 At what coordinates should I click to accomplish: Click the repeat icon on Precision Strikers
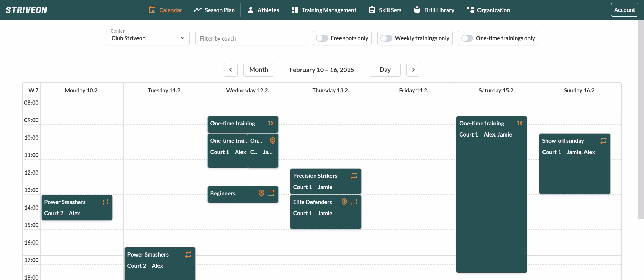(x=354, y=176)
